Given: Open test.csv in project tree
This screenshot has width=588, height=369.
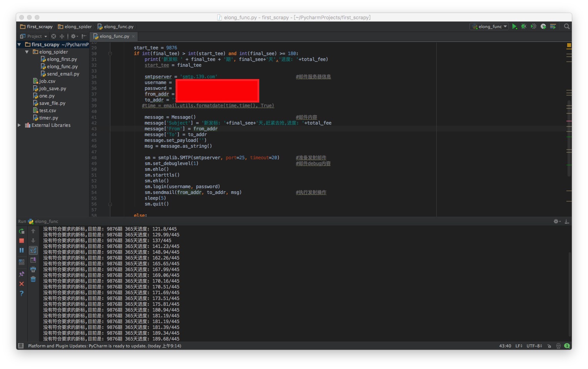Looking at the screenshot, I should [x=44, y=111].
